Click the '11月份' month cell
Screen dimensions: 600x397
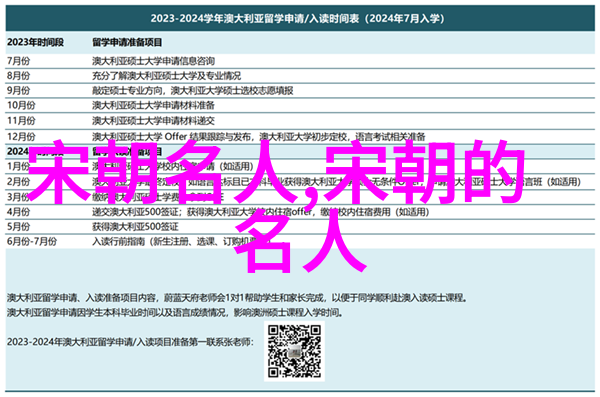pyautogui.click(x=21, y=121)
